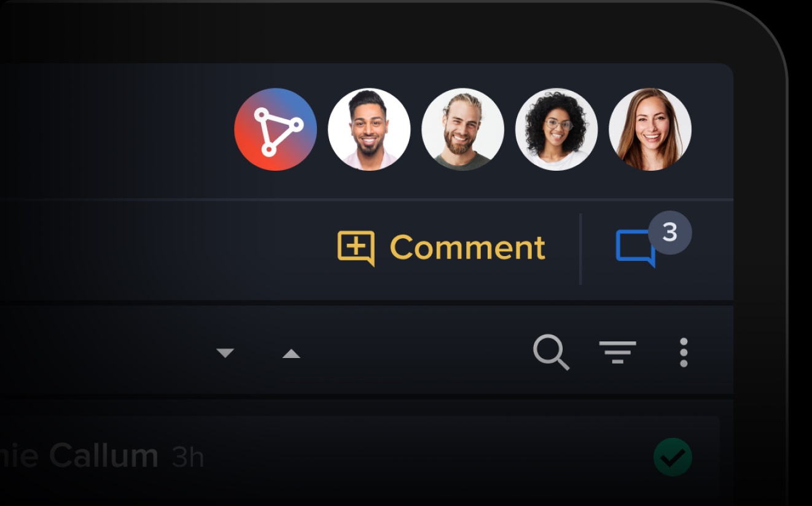Click the red-blue gradient network logo avatar
The image size is (812, 506).
275,130
